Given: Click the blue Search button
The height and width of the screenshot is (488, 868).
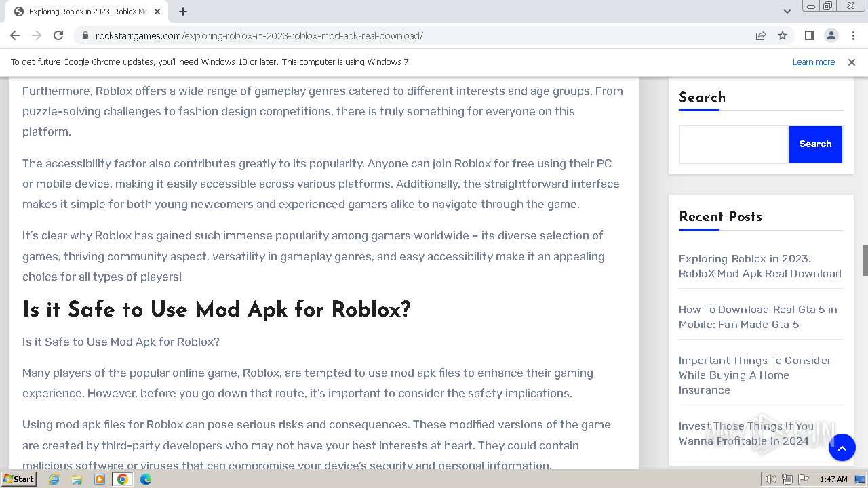Looking at the screenshot, I should [815, 144].
